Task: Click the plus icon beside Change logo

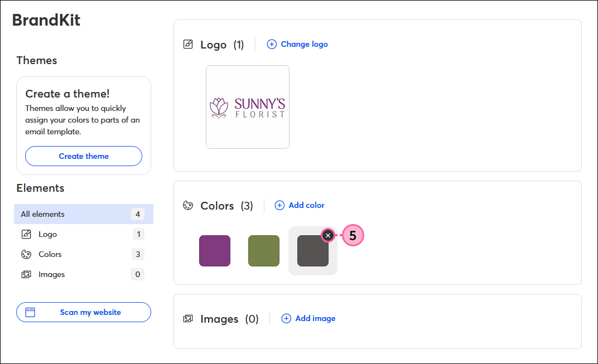Action: tap(272, 44)
